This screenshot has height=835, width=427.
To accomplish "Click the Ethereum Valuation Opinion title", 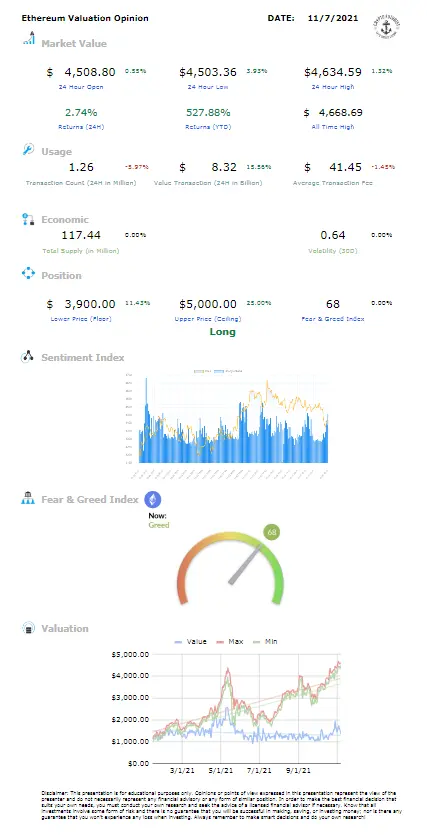I will click(x=85, y=18).
